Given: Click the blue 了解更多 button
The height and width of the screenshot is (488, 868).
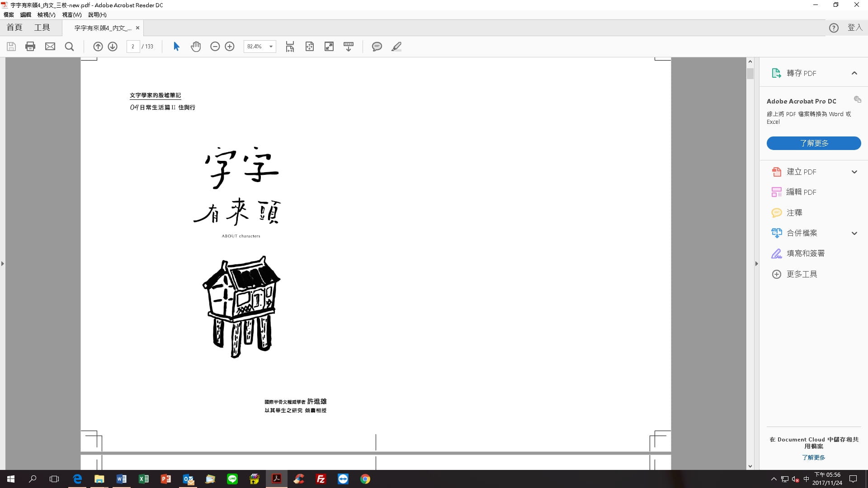Looking at the screenshot, I should click(x=813, y=143).
